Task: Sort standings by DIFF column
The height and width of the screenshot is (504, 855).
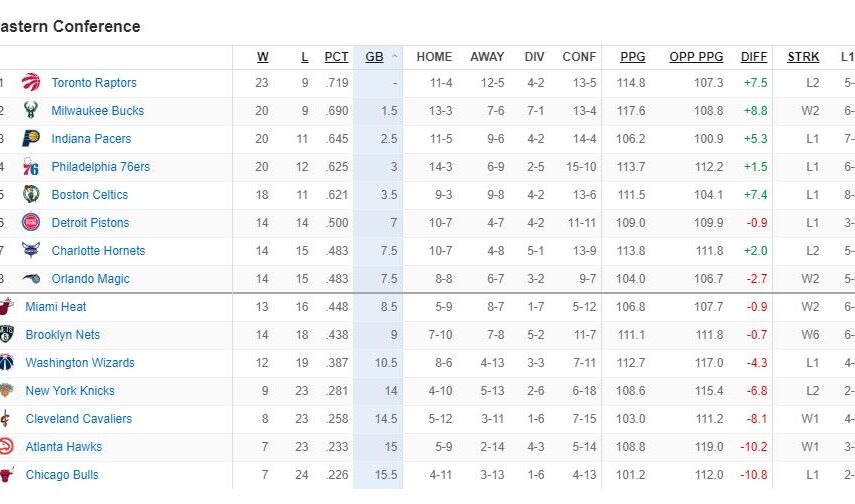Action: click(754, 57)
